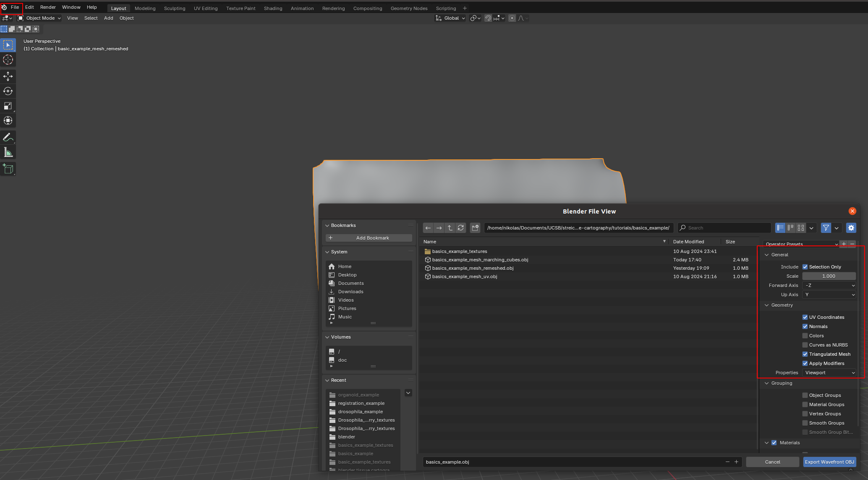Uncheck the Selection Only checkbox

pyautogui.click(x=805, y=267)
